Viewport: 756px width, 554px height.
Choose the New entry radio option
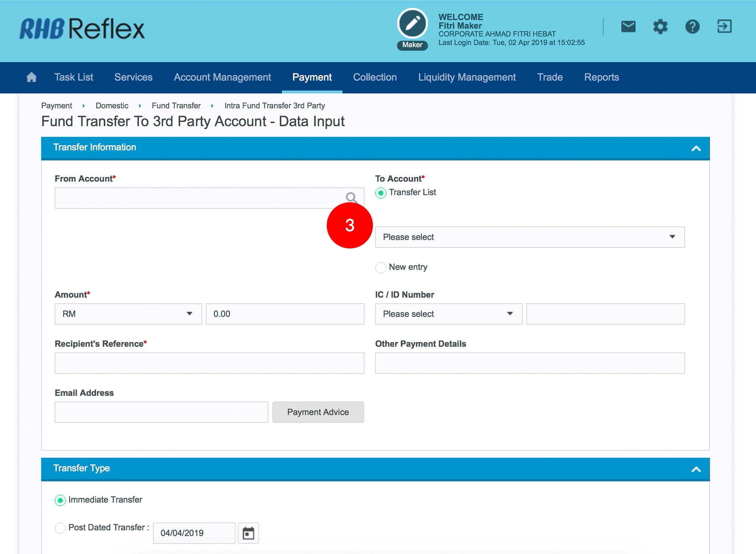pyautogui.click(x=381, y=268)
